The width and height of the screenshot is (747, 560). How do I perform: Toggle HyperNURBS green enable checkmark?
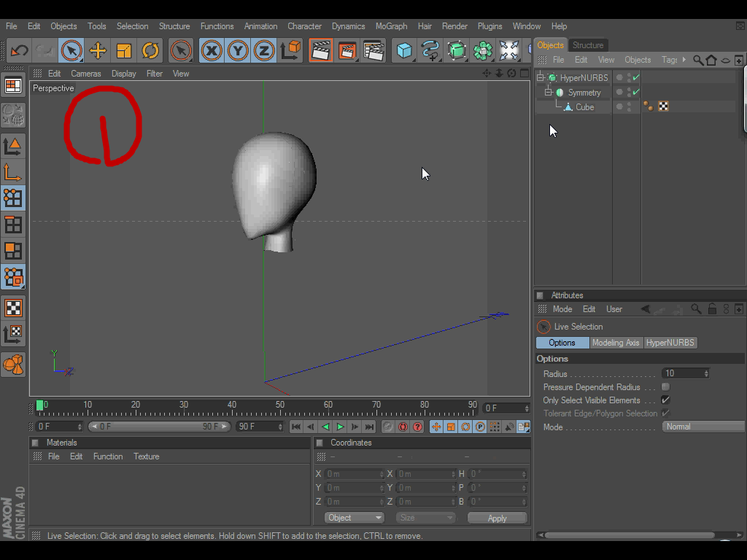(636, 77)
